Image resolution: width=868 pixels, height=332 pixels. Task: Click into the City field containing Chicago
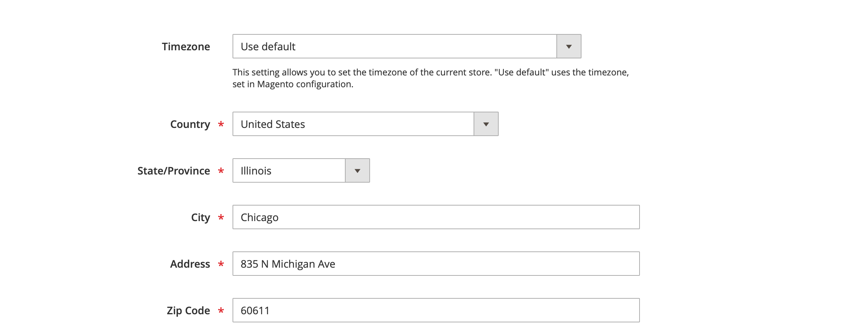[x=436, y=217]
